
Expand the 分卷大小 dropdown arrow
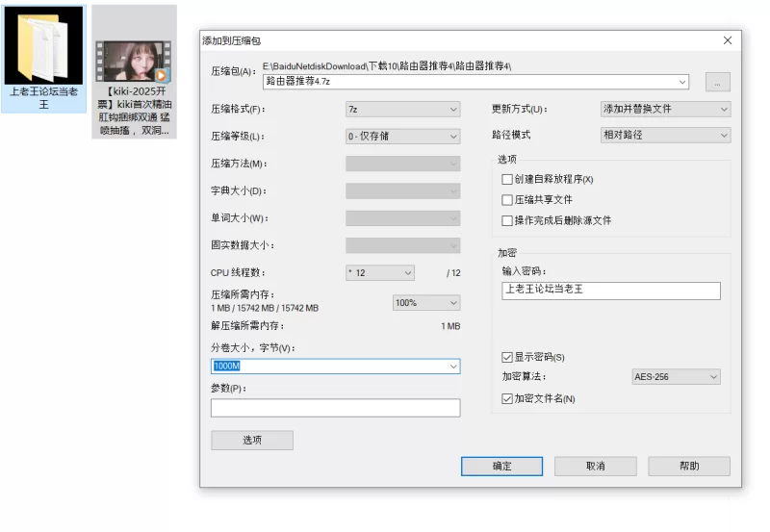pos(453,367)
